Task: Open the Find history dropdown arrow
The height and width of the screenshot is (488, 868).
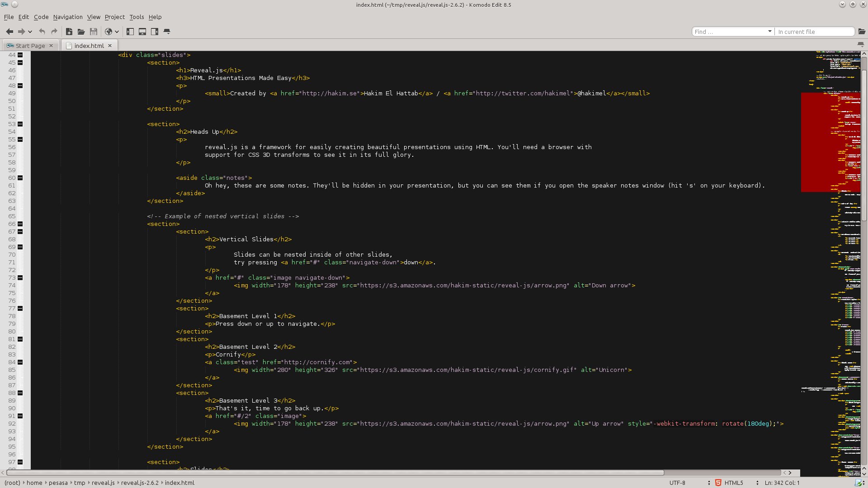Action: (769, 32)
